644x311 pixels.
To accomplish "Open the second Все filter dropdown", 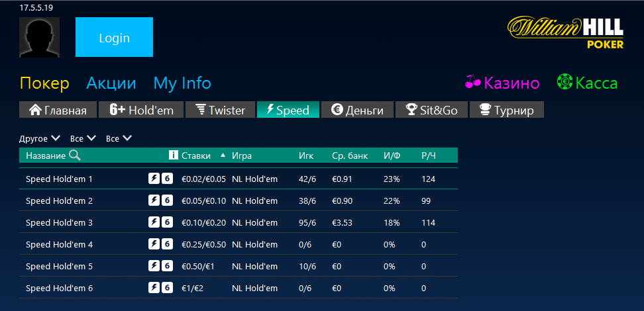I will [119, 139].
